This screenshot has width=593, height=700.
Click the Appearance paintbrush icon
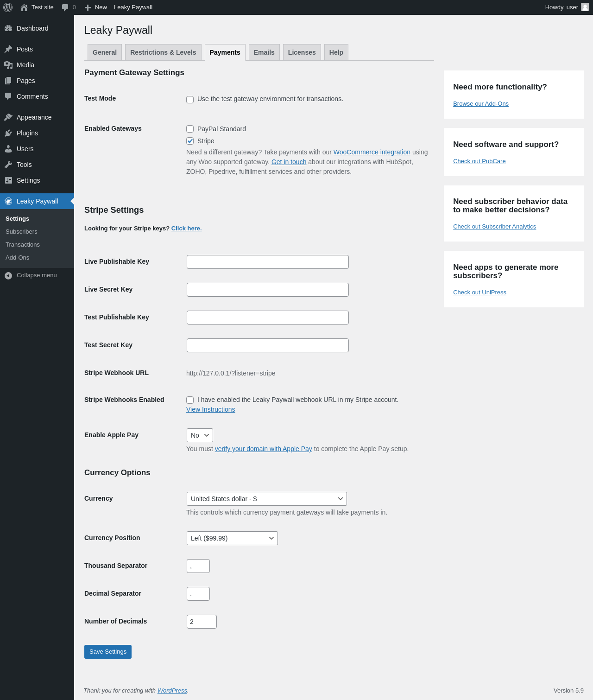pos(8,117)
